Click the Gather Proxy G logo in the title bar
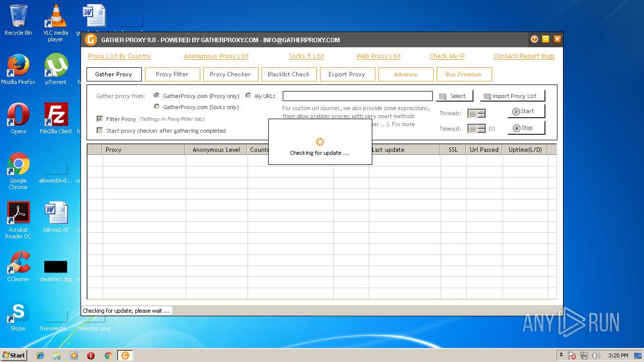Screen dimensions: 644x362 coord(91,40)
